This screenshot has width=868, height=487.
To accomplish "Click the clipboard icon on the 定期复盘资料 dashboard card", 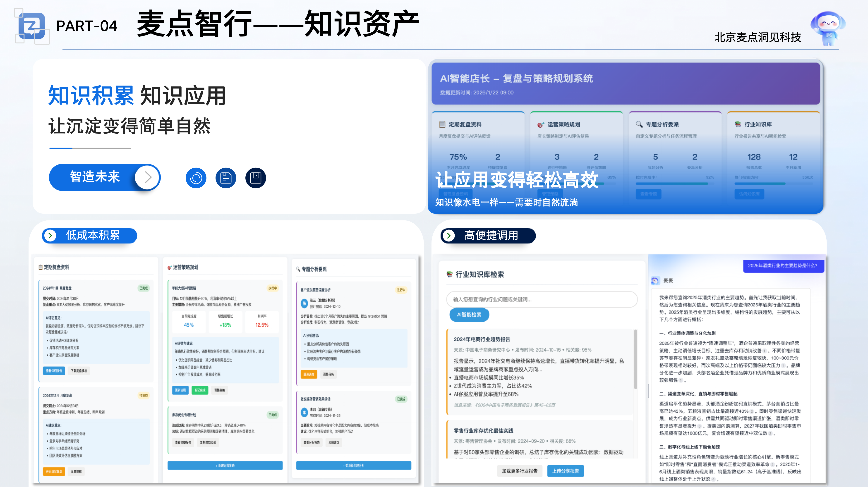I will [442, 124].
